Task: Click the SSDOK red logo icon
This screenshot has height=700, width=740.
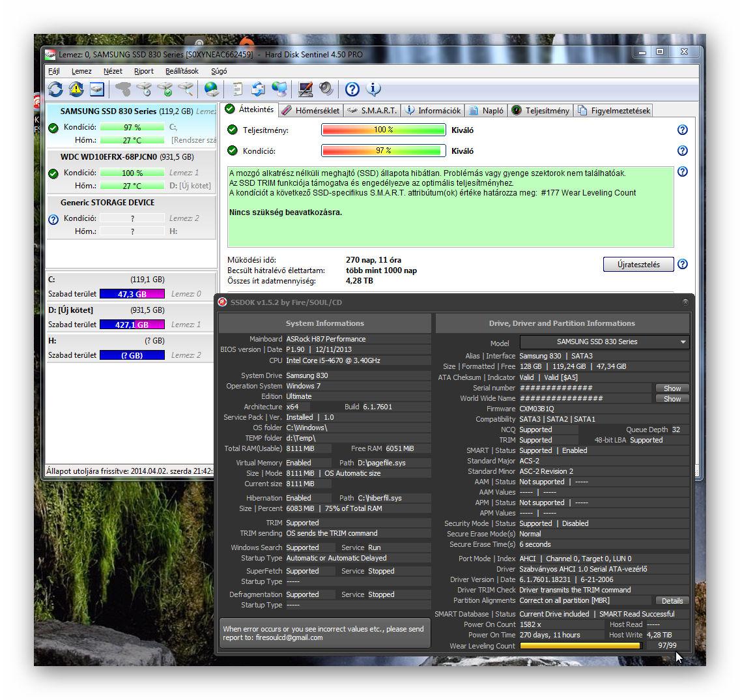Action: click(x=222, y=302)
